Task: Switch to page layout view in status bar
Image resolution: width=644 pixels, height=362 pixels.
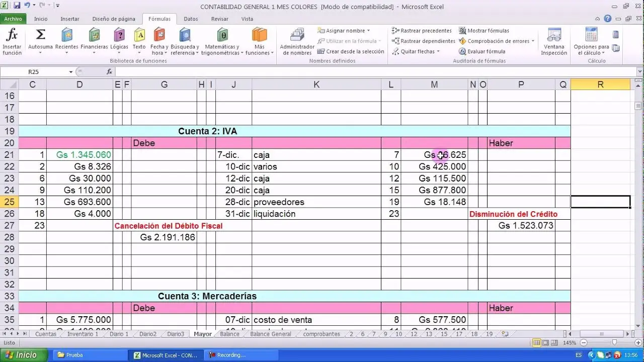Action: tap(546, 343)
